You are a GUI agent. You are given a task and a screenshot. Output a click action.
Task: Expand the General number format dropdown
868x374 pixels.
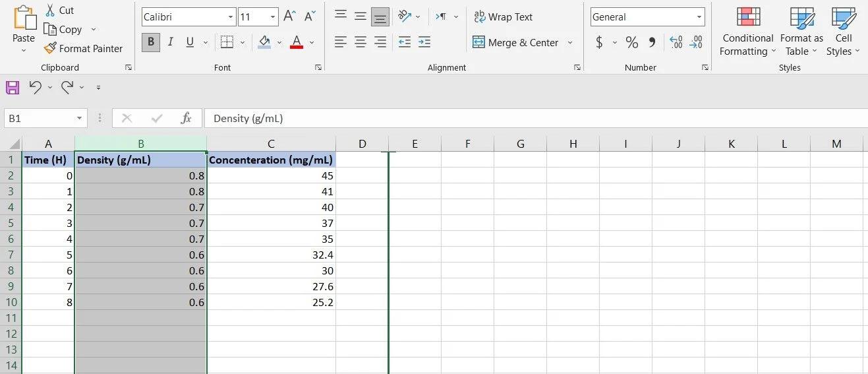tap(699, 17)
